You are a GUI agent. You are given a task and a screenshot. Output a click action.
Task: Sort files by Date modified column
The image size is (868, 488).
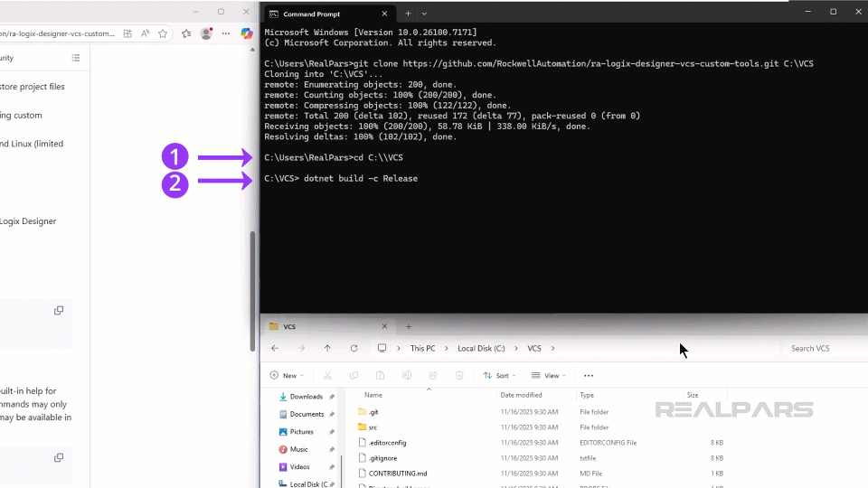coord(521,395)
